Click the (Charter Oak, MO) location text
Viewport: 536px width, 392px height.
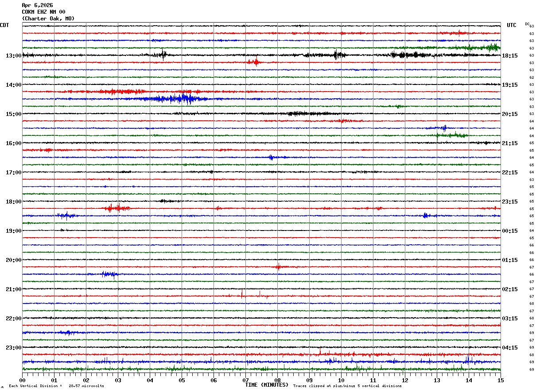(48, 19)
